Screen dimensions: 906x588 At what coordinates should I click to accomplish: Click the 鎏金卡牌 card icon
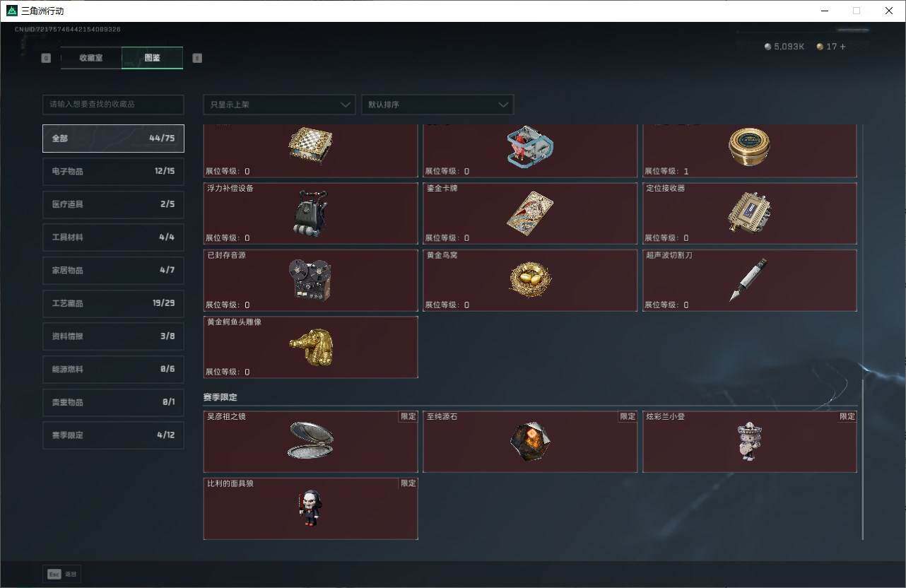[x=530, y=213]
